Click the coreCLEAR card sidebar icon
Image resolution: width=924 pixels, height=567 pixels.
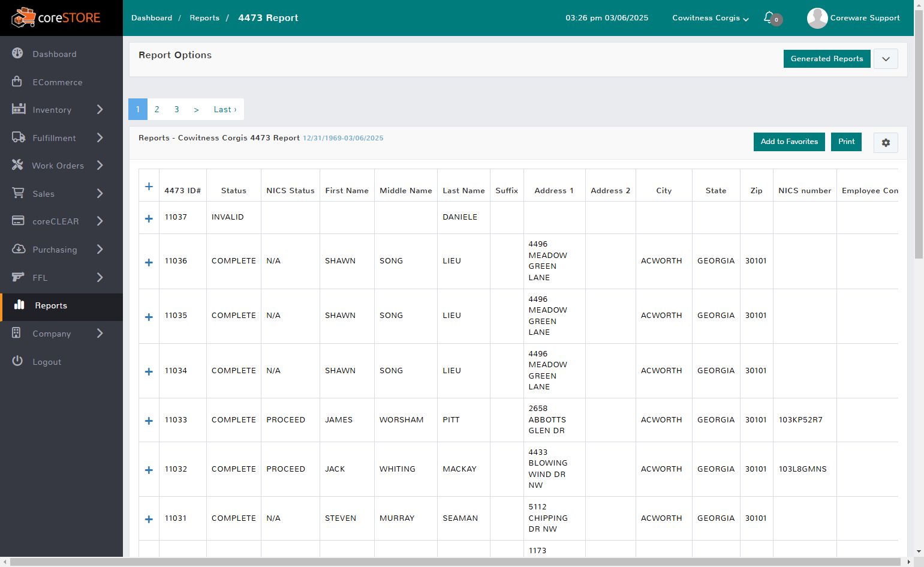coord(18,220)
